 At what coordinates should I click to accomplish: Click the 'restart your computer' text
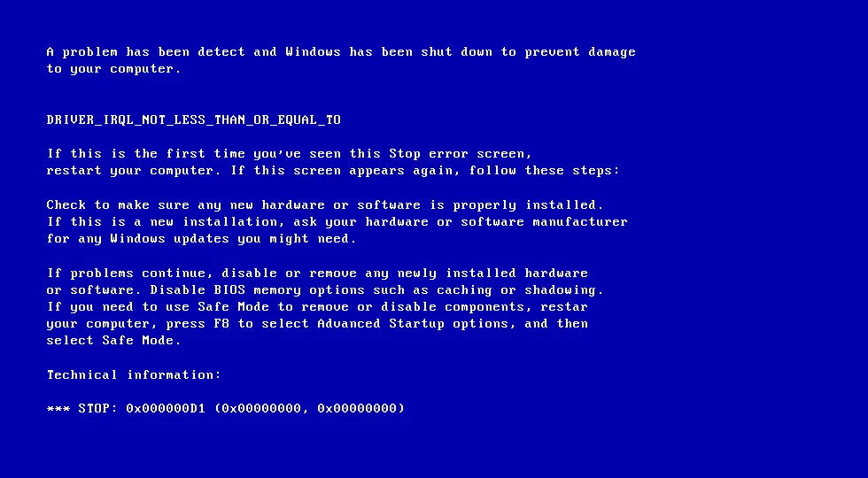129,170
